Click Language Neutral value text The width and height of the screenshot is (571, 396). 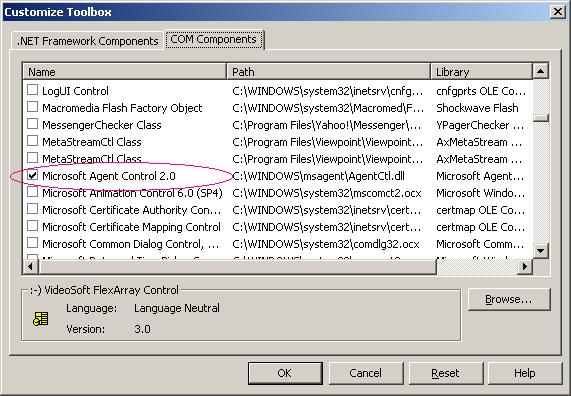177,308
